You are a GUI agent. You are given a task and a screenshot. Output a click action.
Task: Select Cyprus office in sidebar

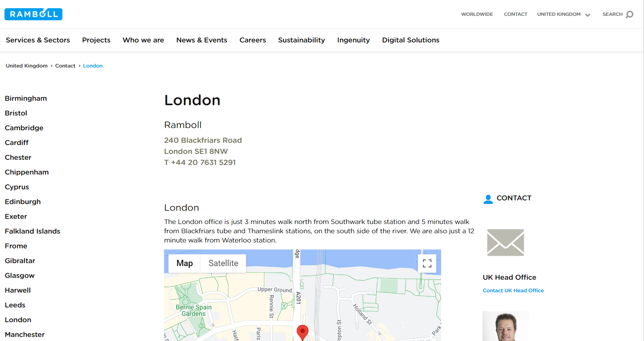click(x=17, y=187)
